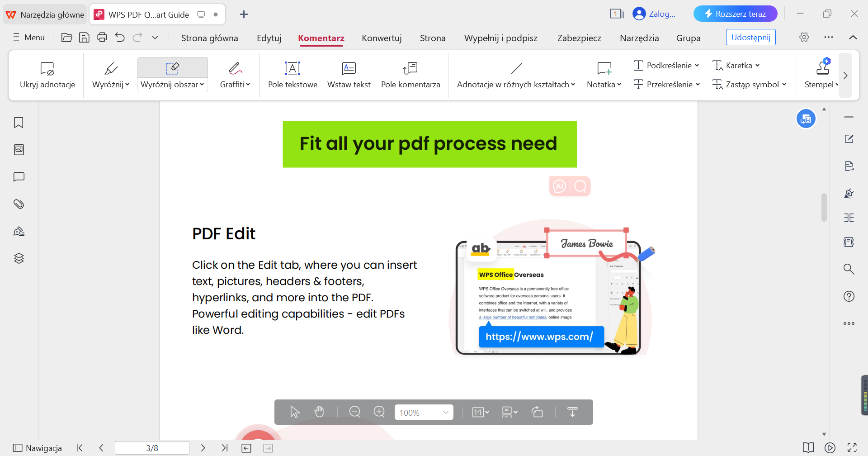Viewport: 868px width, 456px height.
Task: Rotate the page view
Action: [x=537, y=412]
